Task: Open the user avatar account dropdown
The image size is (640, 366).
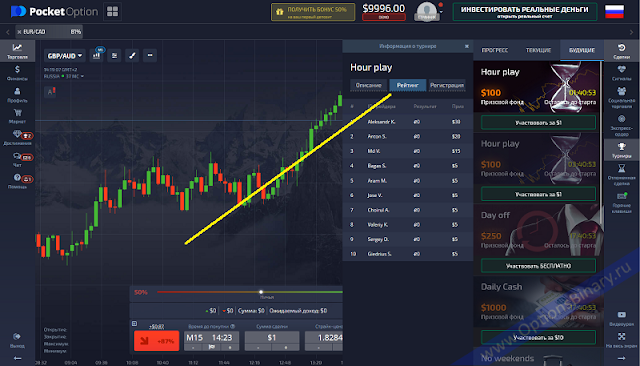Action: (427, 11)
